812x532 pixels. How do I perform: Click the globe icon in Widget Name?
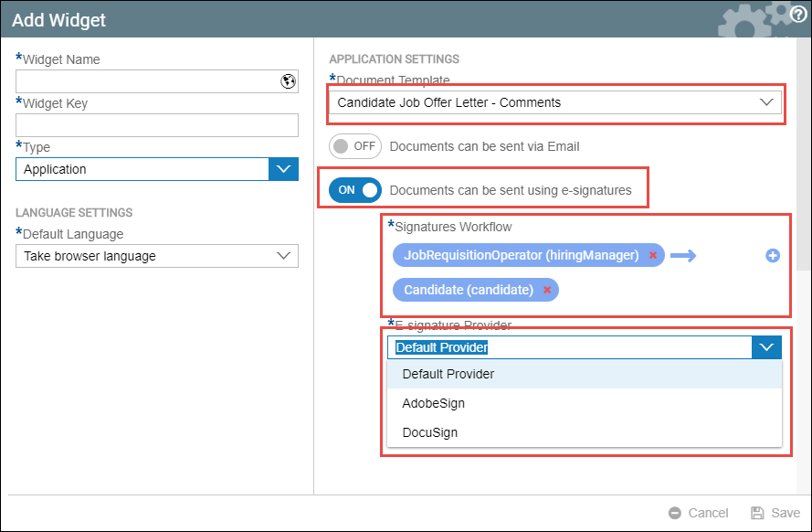[x=288, y=81]
